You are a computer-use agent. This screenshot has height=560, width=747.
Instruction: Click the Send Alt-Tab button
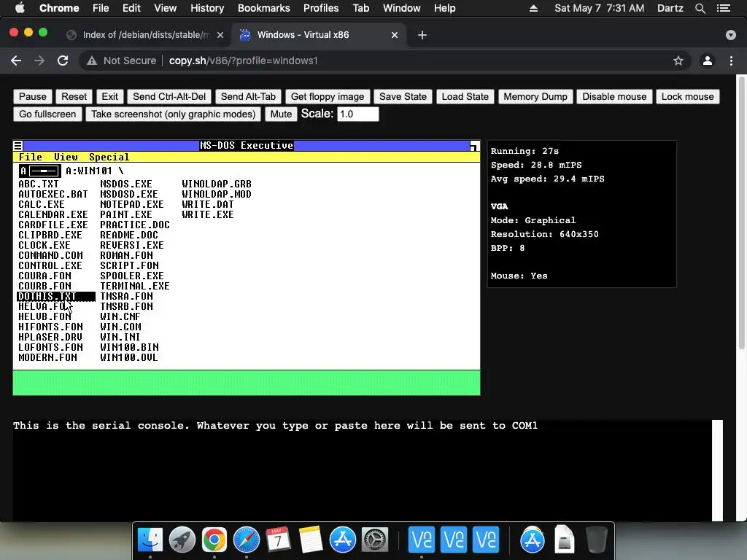point(248,97)
